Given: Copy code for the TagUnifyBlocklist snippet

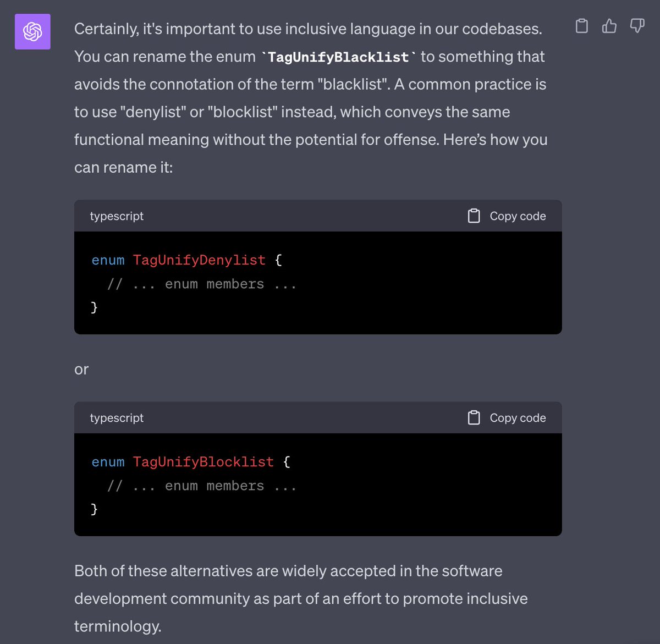Looking at the screenshot, I should [x=507, y=418].
